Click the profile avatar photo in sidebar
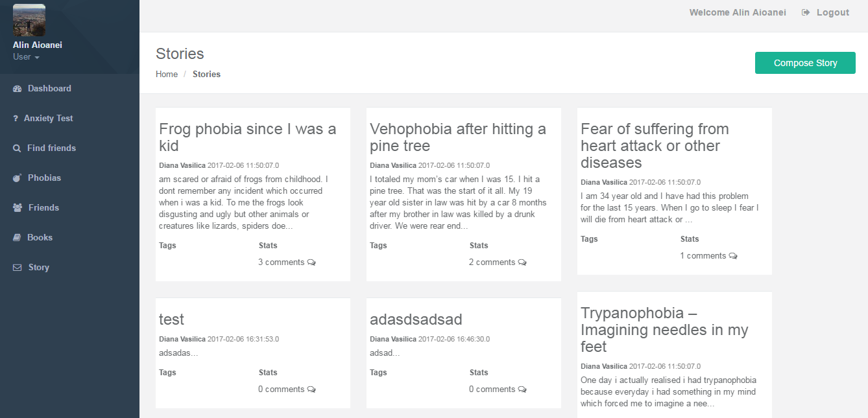This screenshot has height=418, width=868. 29,20
